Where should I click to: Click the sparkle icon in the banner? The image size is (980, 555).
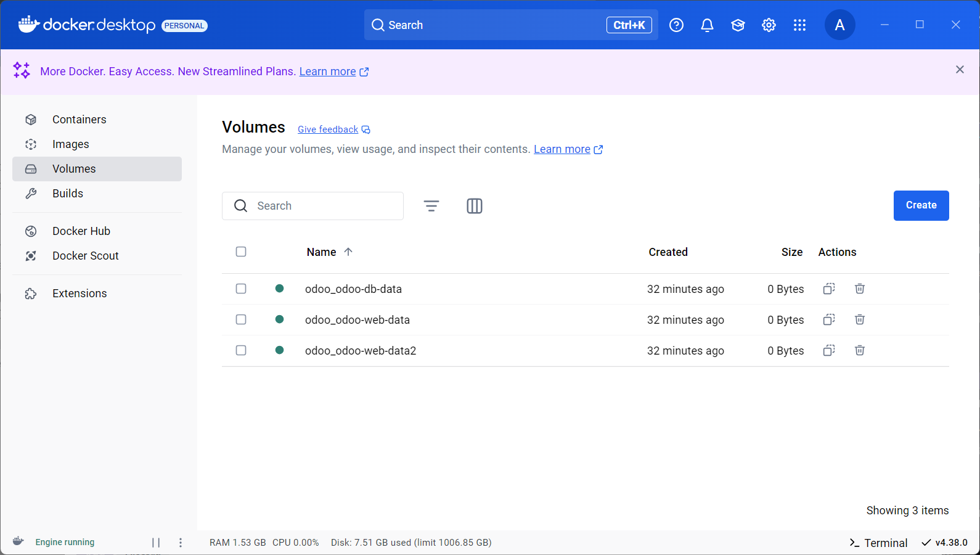point(22,70)
